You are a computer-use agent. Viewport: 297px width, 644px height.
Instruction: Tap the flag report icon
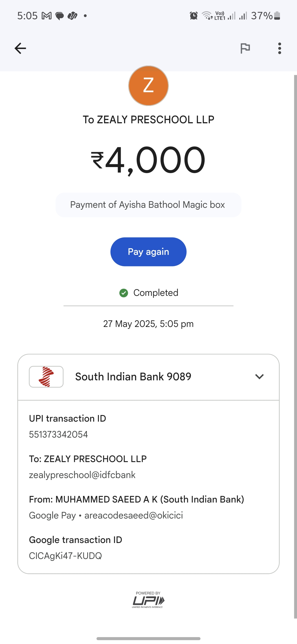pos(245,48)
